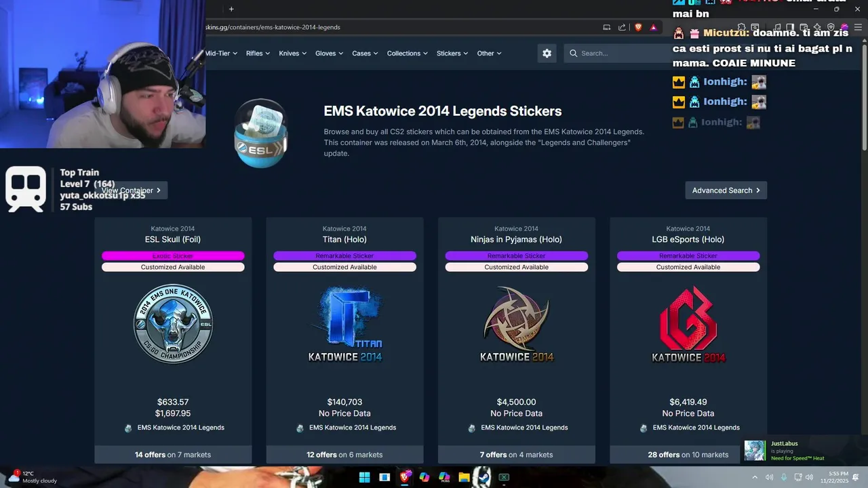Viewport: 868px width, 488px height.
Task: Open network settings icon in system tray
Action: (x=797, y=477)
